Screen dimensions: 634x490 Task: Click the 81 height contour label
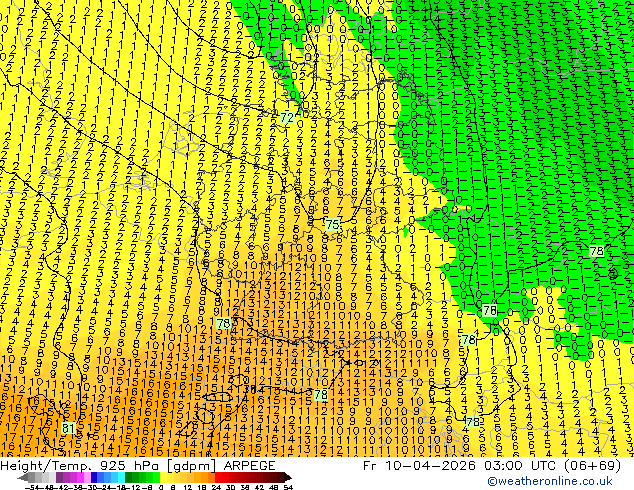click(68, 428)
